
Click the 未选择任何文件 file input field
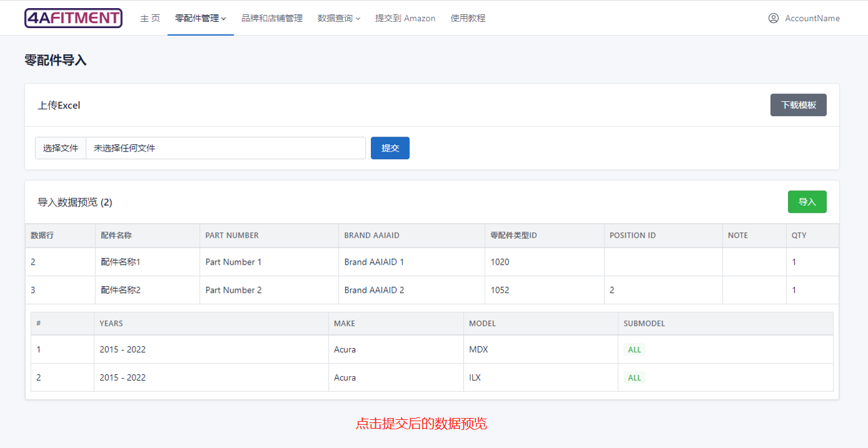225,148
